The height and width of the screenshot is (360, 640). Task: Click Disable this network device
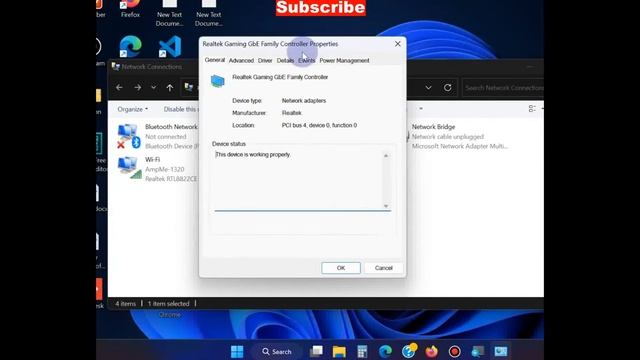pos(181,109)
